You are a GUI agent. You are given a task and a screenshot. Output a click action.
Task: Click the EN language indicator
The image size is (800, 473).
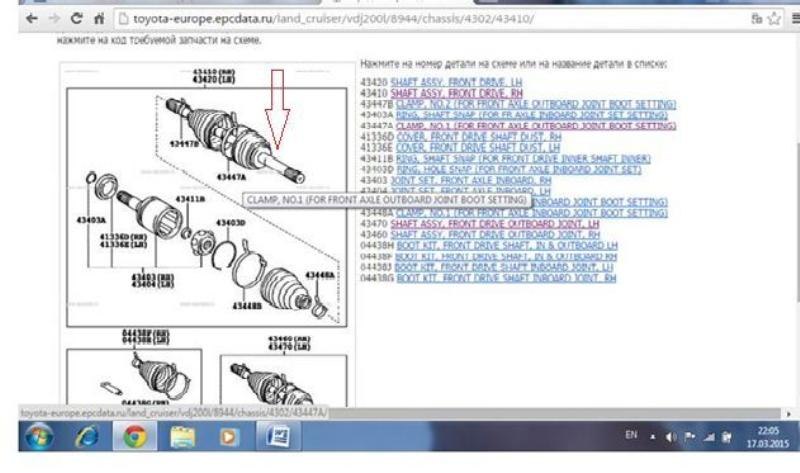click(631, 435)
